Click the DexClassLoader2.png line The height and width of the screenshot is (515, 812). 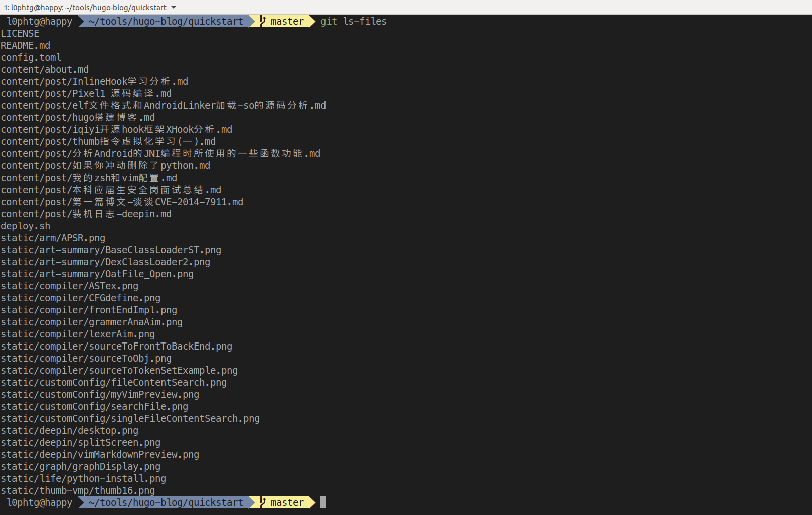click(105, 262)
